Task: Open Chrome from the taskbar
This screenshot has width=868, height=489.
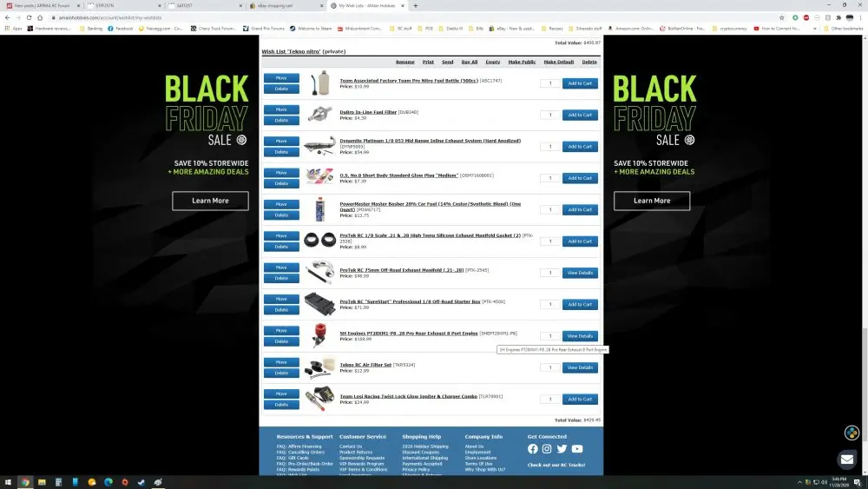Action: point(25,482)
